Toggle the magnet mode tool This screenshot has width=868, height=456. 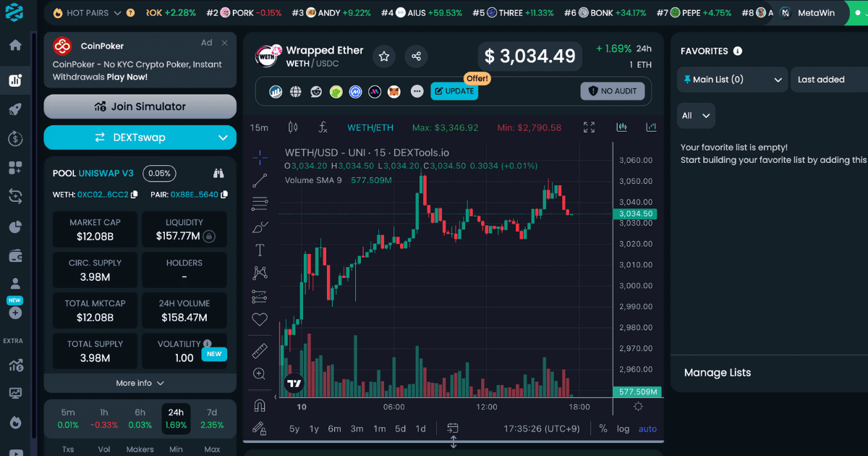pyautogui.click(x=260, y=405)
